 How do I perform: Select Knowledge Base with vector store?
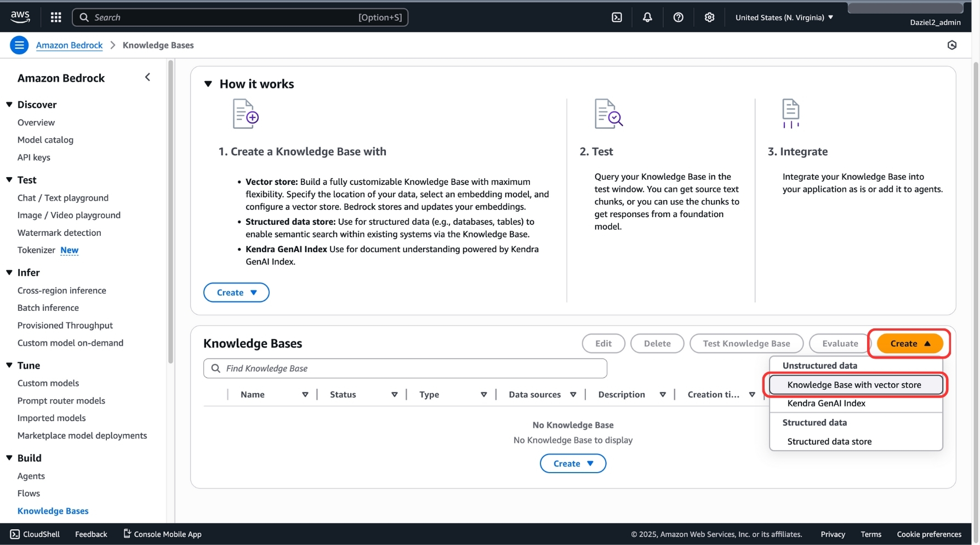pyautogui.click(x=854, y=384)
